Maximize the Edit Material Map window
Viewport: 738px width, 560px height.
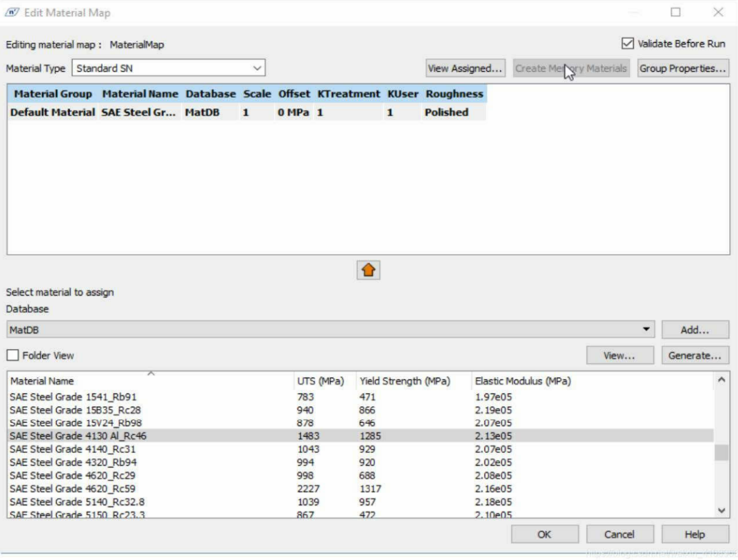click(675, 12)
